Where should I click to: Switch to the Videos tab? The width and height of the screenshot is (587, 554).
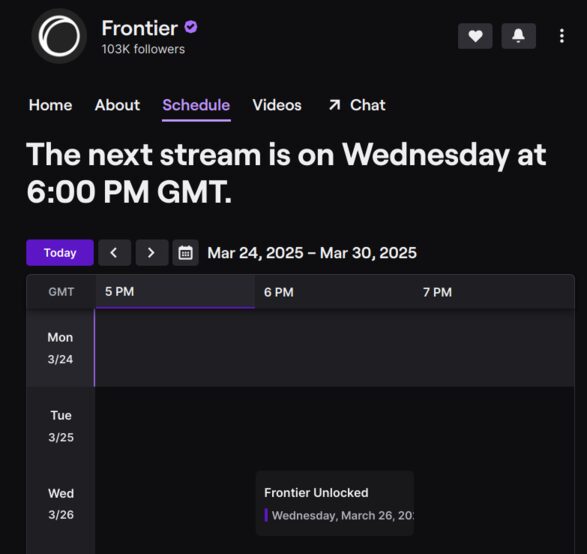tap(277, 105)
